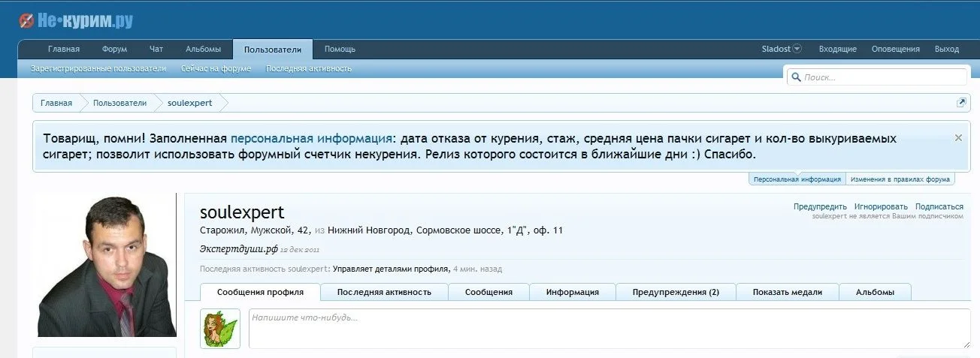Click the Подписаться link
This screenshot has height=358, width=980.
tap(939, 206)
